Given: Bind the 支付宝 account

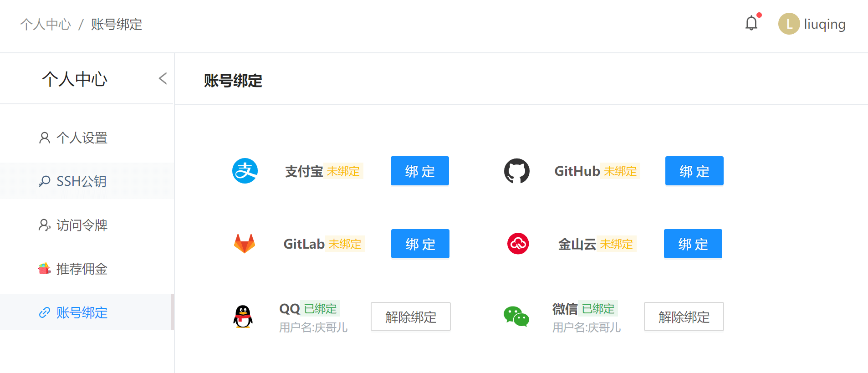Looking at the screenshot, I should (x=420, y=171).
